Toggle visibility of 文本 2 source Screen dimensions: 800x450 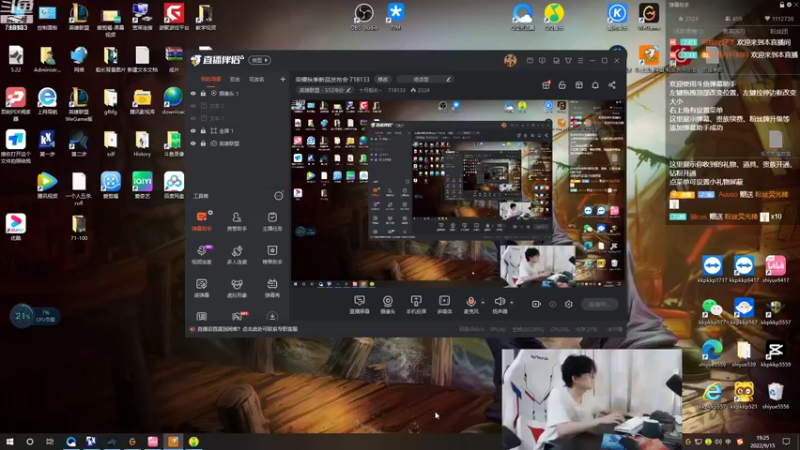(x=193, y=106)
